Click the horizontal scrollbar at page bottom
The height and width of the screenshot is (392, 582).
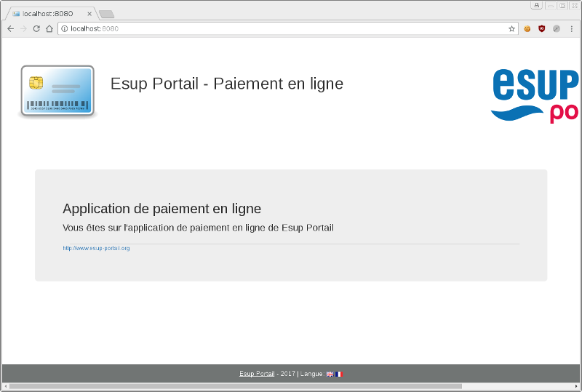pyautogui.click(x=233, y=386)
